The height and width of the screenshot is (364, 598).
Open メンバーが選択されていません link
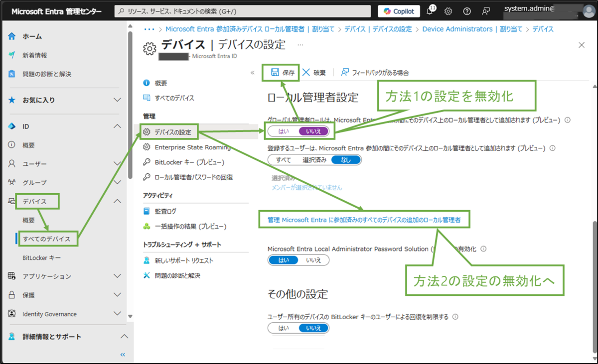coord(306,188)
